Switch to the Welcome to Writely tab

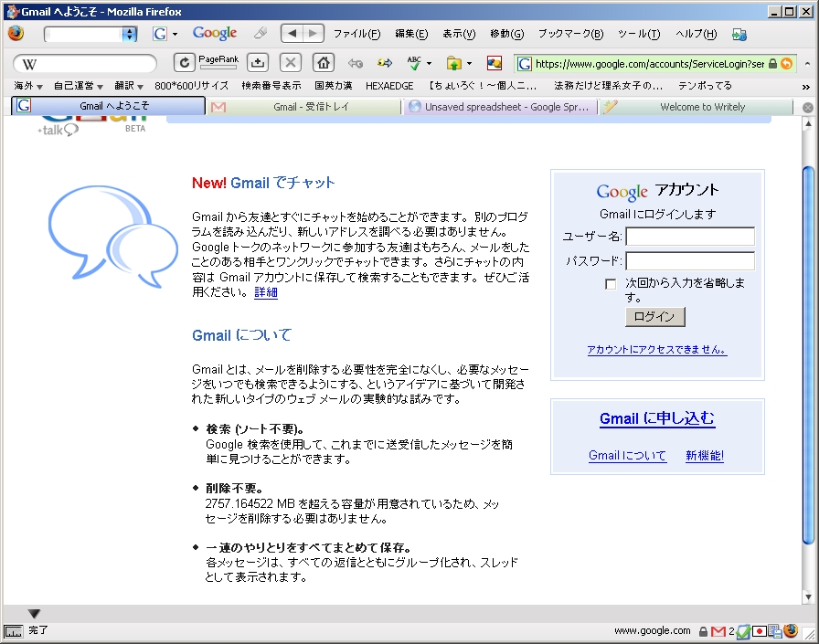697,107
